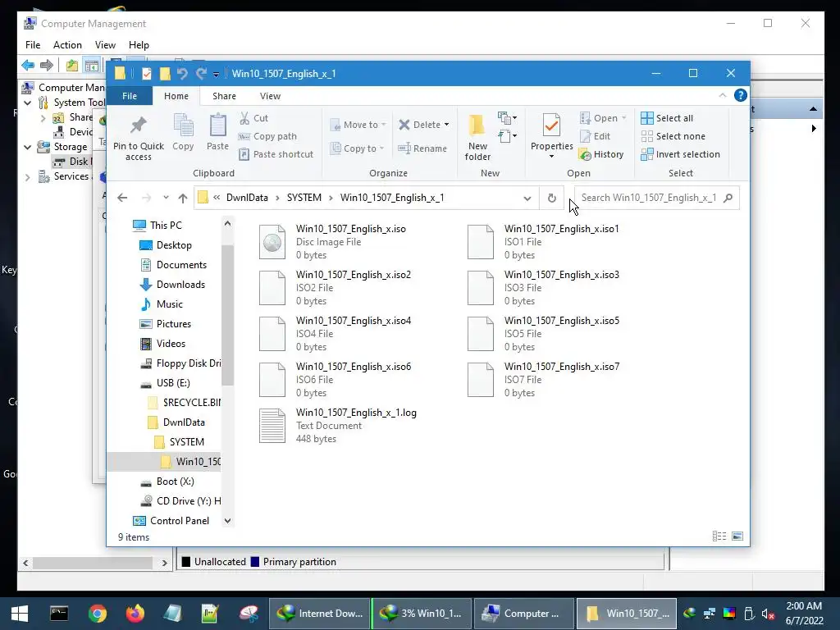
Task: Click Copy path in Clipboard group
Action: coord(267,136)
